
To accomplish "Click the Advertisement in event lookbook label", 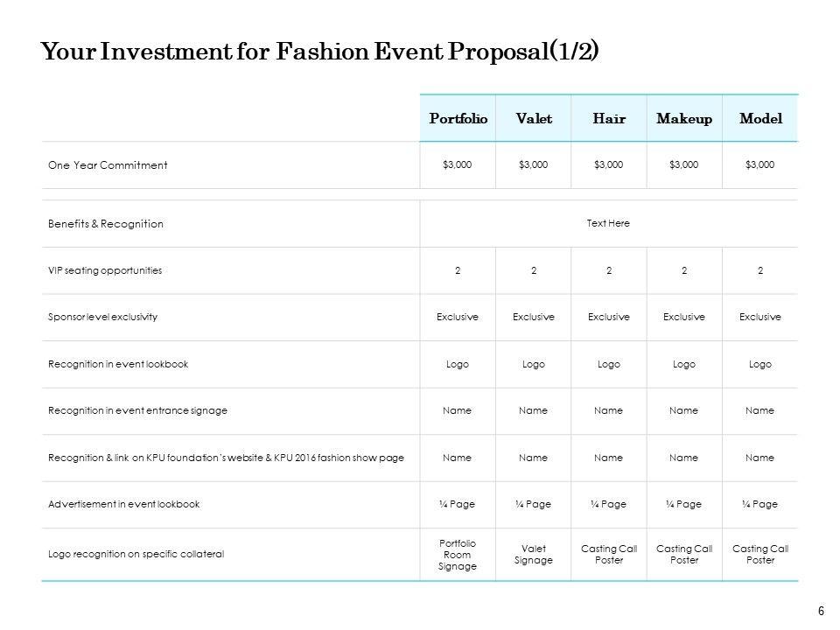I will point(124,504).
